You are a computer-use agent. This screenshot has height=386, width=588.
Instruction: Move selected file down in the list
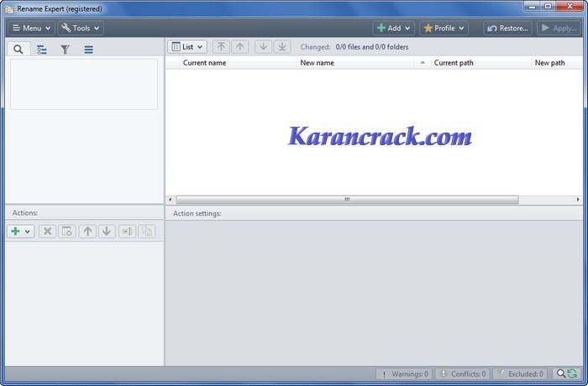[263, 47]
